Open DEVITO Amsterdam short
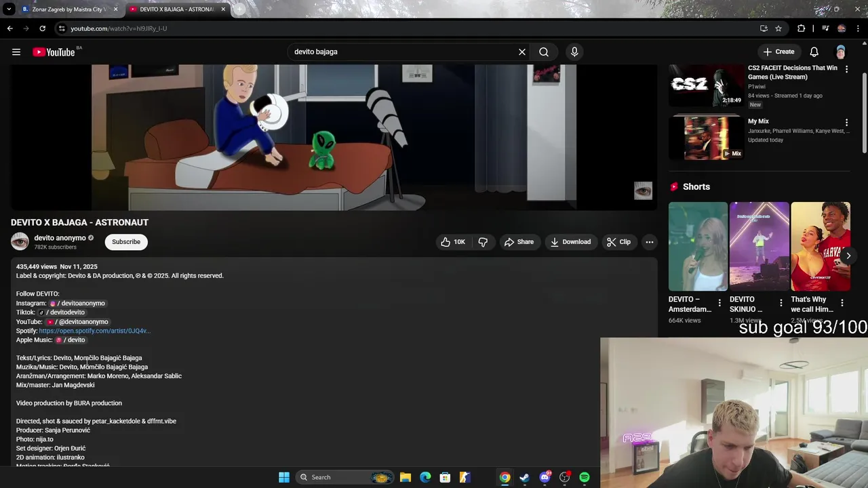 (x=698, y=246)
